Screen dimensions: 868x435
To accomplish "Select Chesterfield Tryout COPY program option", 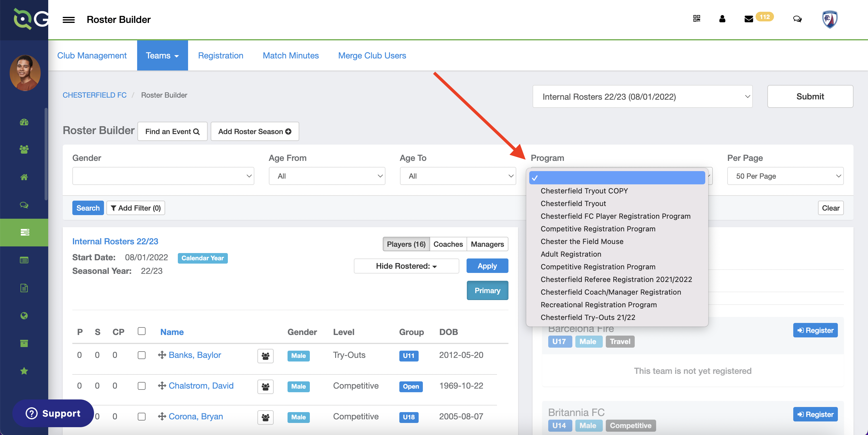I will 584,191.
